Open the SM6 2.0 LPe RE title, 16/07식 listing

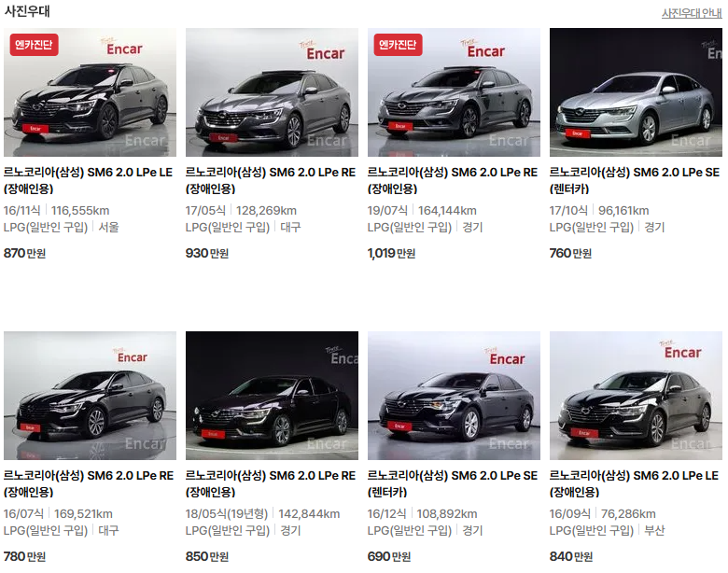click(89, 483)
